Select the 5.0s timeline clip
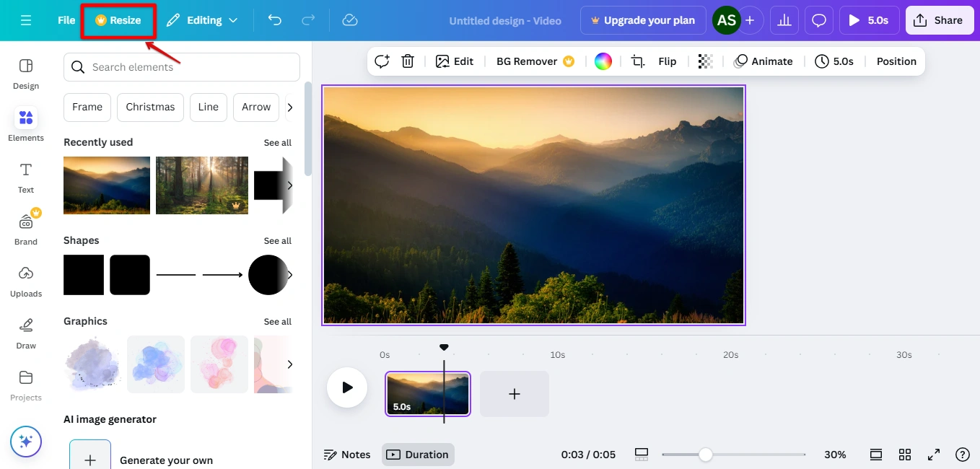Image resolution: width=980 pixels, height=469 pixels. coord(427,394)
